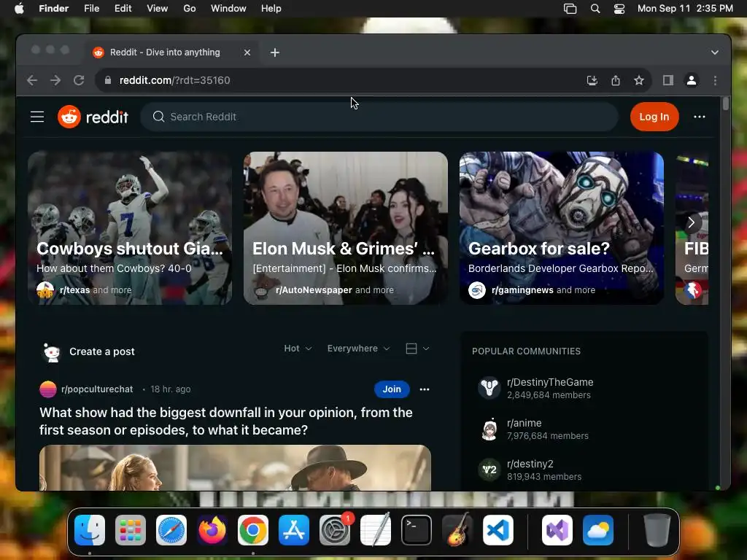
Task: Join r/popculturechat
Action: (x=392, y=389)
